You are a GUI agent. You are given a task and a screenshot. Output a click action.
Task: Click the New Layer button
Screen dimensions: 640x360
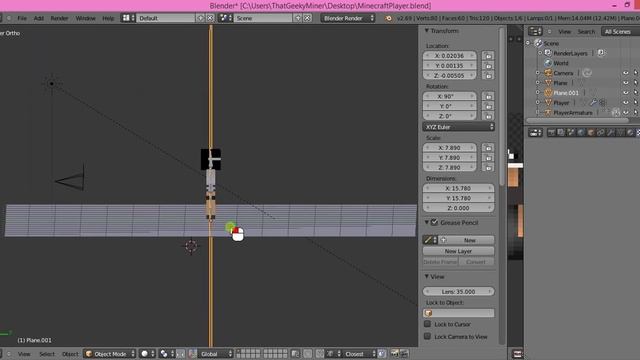click(458, 251)
